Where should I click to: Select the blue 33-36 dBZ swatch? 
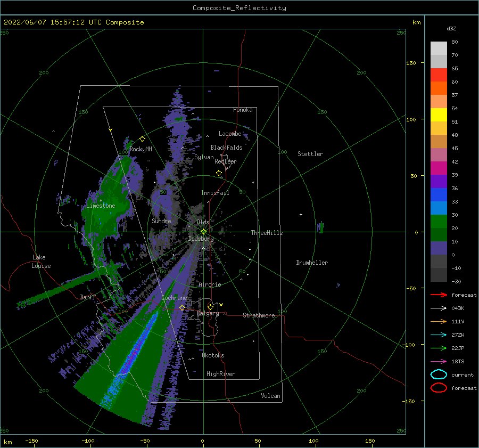pyautogui.click(x=439, y=195)
